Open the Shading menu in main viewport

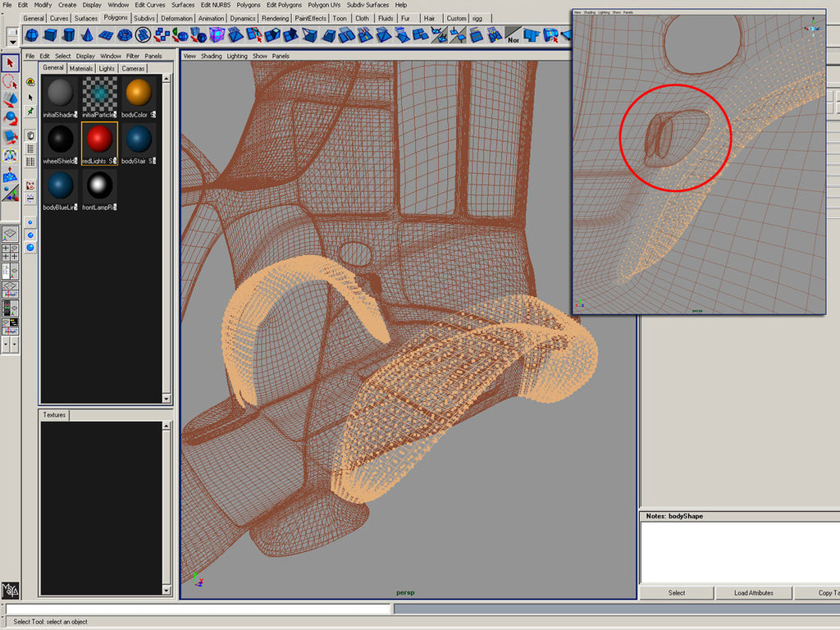212,56
